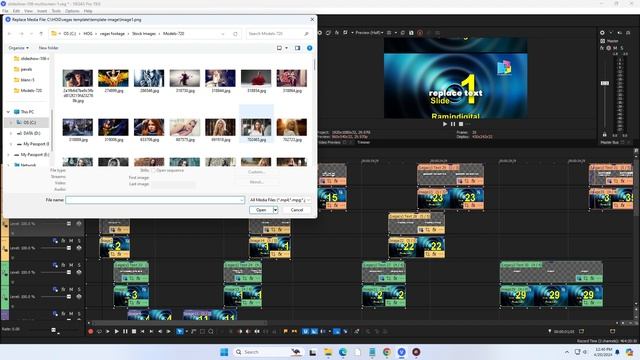Open mixer settings gear icon
640x360 pixels.
coord(602,33)
